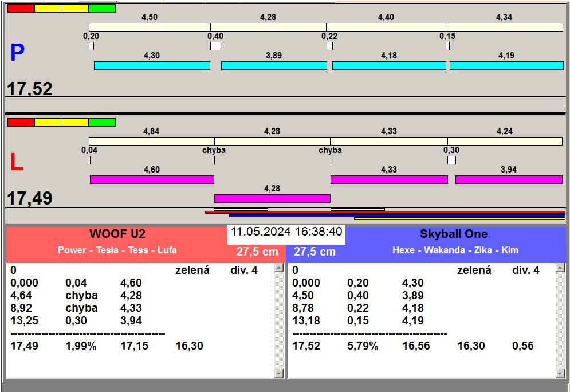Click the P lane yellow light beside the red light
The image size is (570, 392).
(48, 9)
